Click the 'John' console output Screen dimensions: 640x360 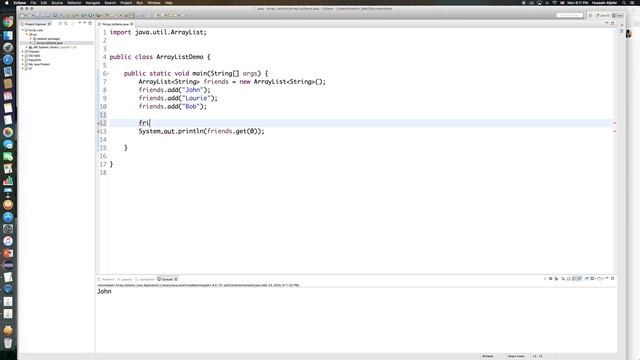tap(104, 291)
